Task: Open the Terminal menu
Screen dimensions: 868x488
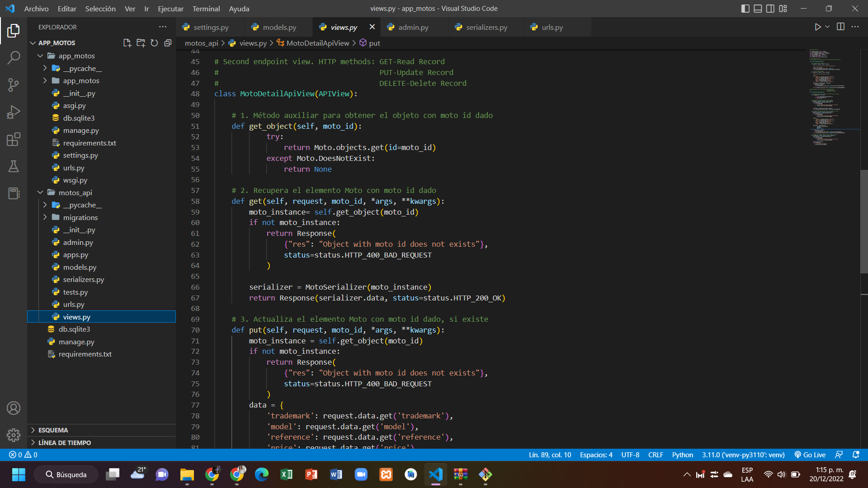Action: coord(206,9)
